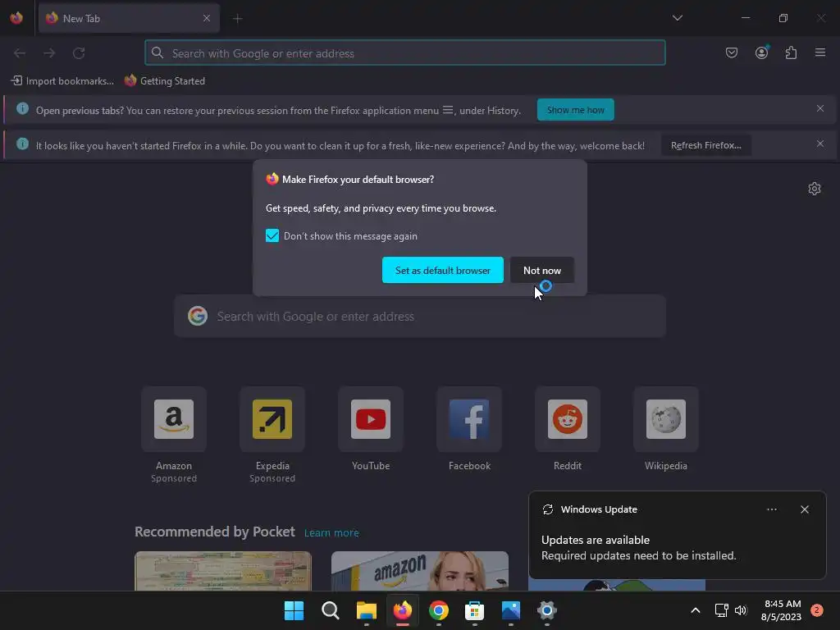The width and height of the screenshot is (840, 630).
Task: Open the Firefox View pinned icon
Action: [x=16, y=18]
